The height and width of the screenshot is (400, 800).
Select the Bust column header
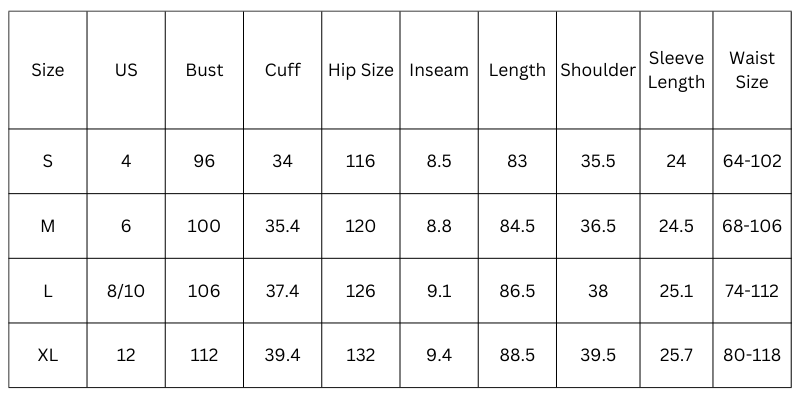click(x=204, y=70)
